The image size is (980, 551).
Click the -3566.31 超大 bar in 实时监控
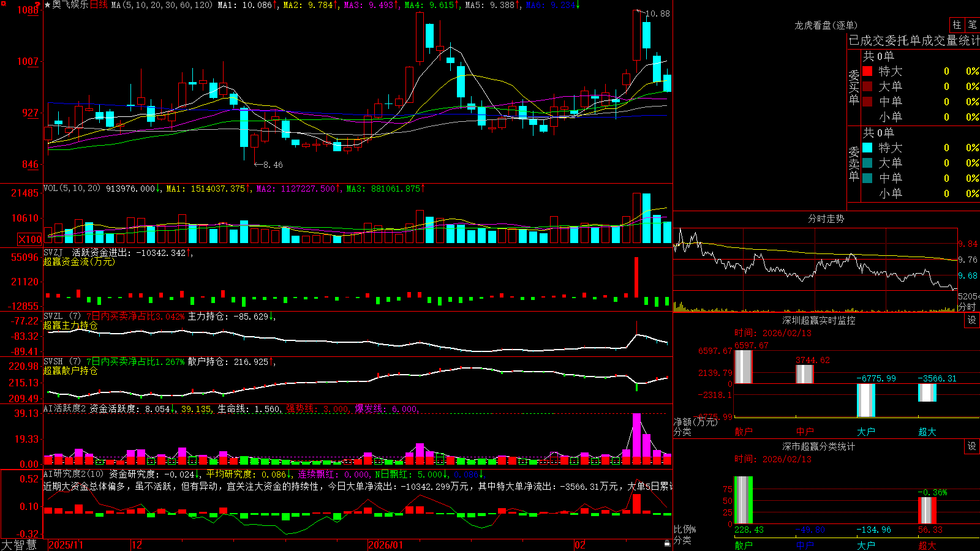(x=927, y=392)
